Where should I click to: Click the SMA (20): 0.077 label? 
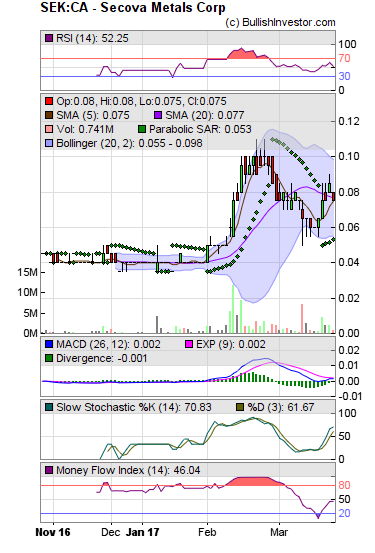[205, 116]
